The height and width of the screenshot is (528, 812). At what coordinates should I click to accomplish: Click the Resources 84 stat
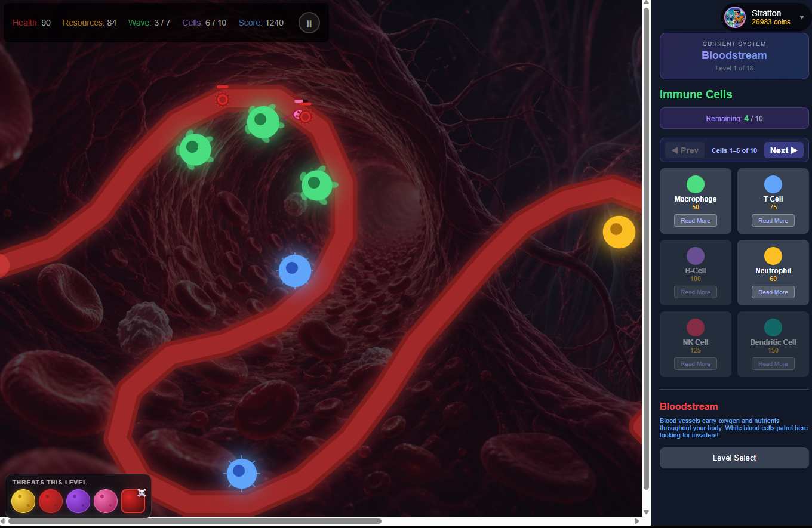click(x=90, y=23)
